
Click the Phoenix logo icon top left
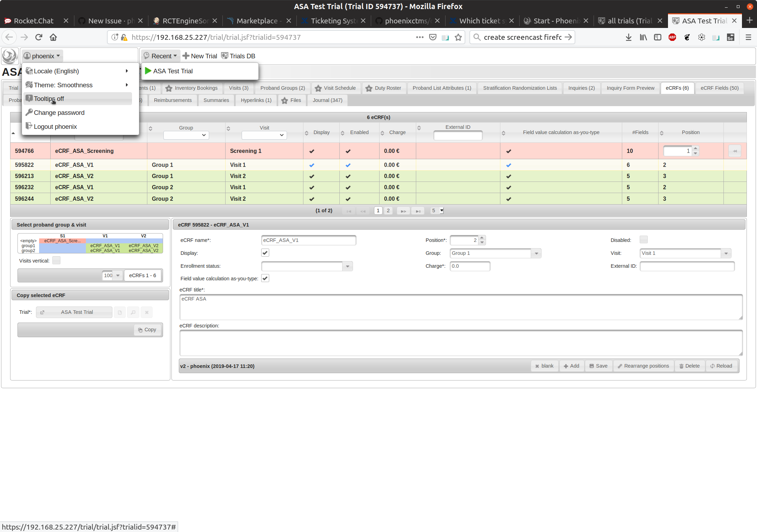pos(9,56)
